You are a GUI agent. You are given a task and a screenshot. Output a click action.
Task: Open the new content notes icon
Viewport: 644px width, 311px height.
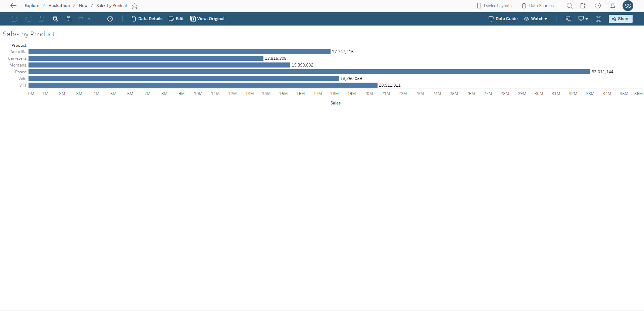coord(583,6)
